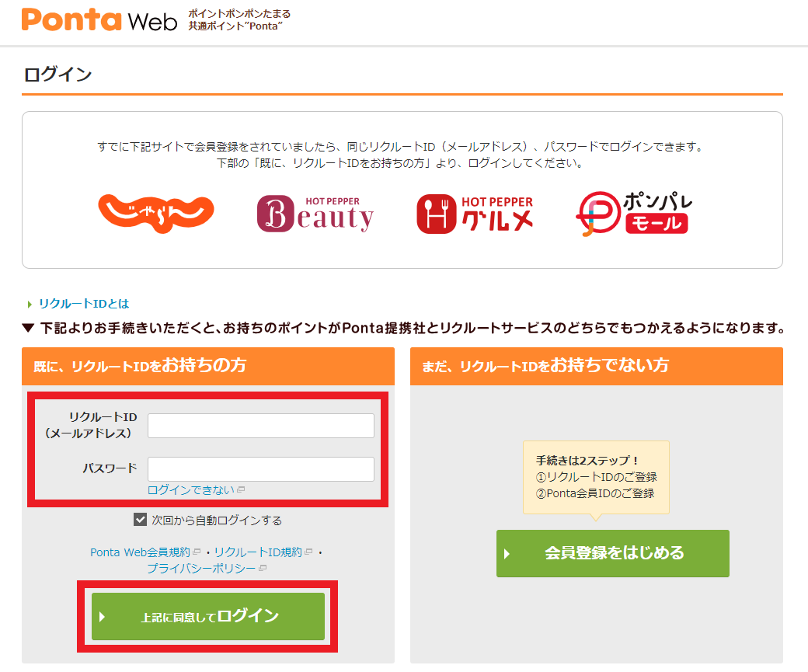Open the プライバシーポリシー link

tap(201, 569)
